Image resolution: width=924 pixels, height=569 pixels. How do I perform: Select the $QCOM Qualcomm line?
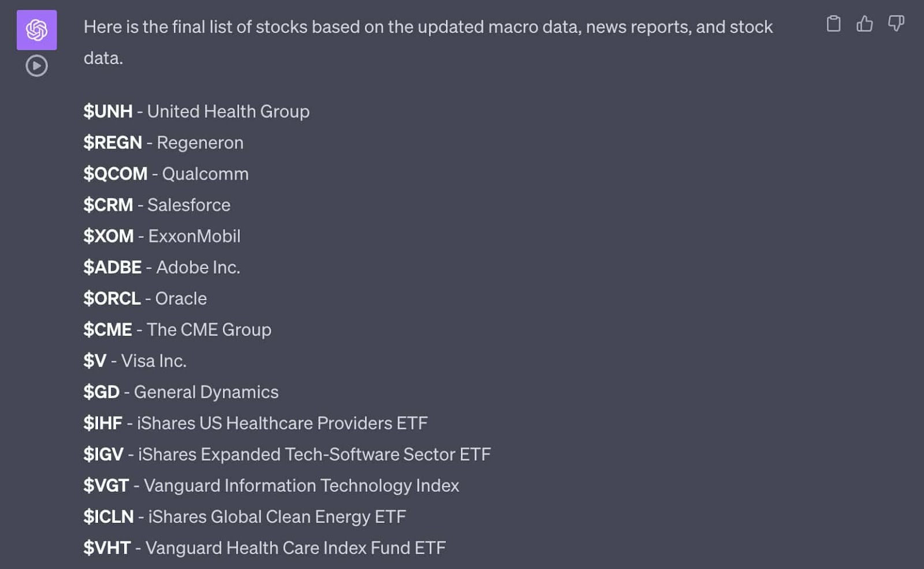point(166,174)
